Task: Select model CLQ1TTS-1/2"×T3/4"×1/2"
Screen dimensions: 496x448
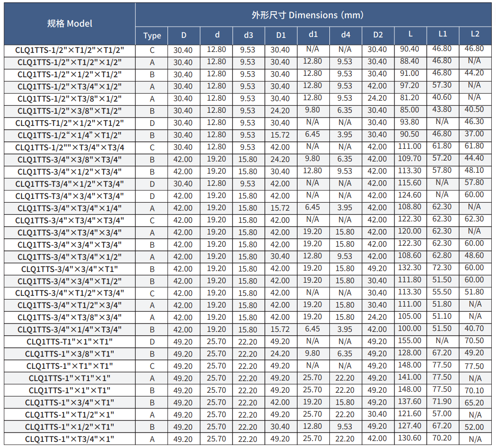Action: pyautogui.click(x=70, y=87)
